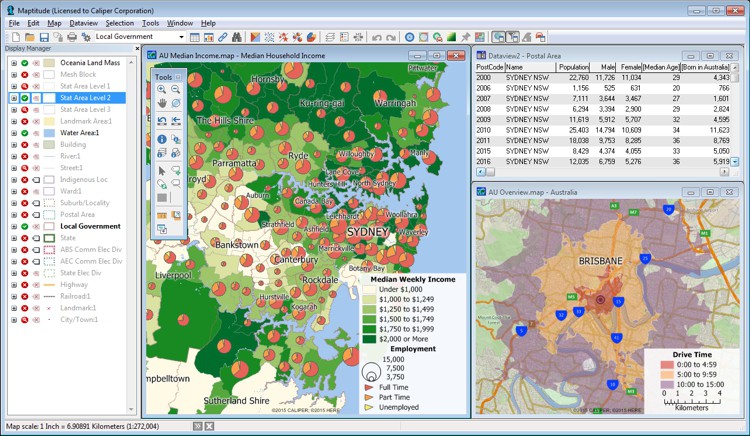Open the Dataview menu
This screenshot has height=436, width=750.
pyautogui.click(x=83, y=22)
